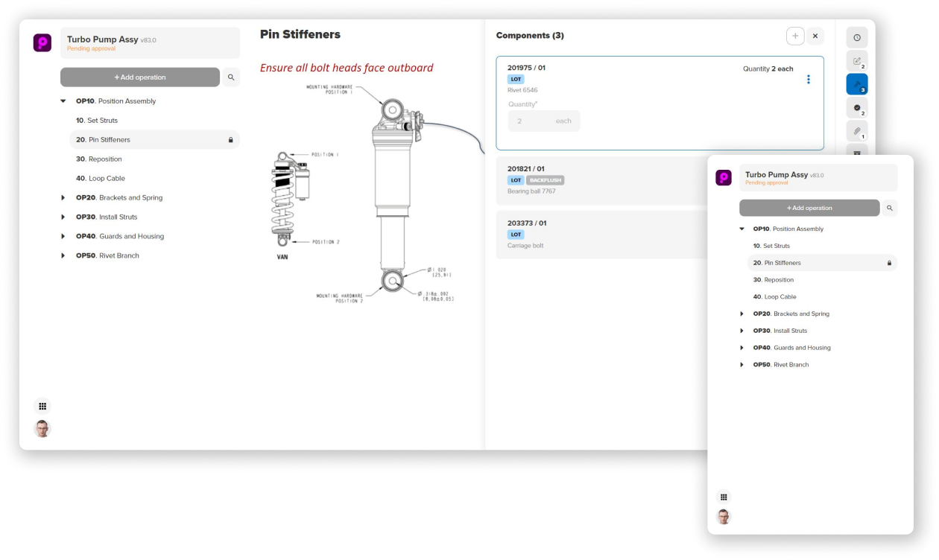Select 20. Pin Stiffeners in main window
939x560 pixels.
[x=155, y=140]
